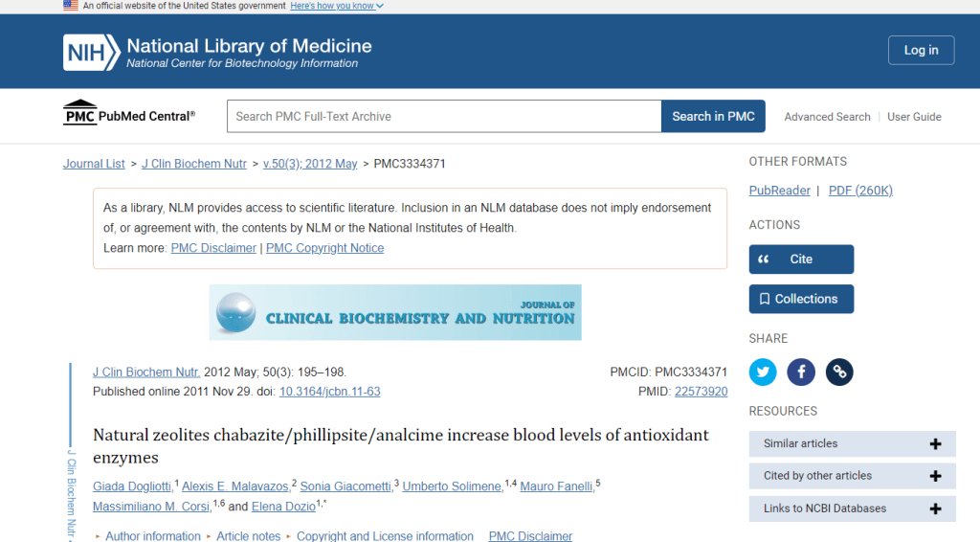Expand Links to NCBI Databases
The height and width of the screenshot is (542, 980).
click(852, 508)
